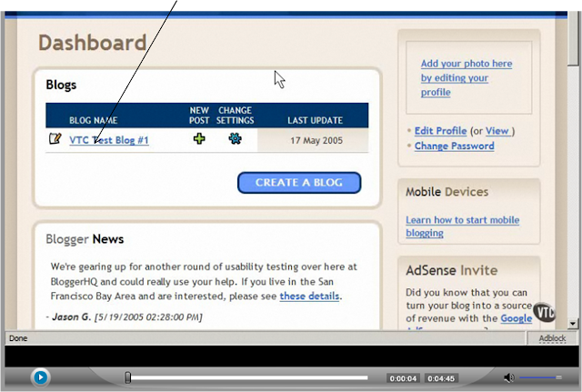Click the CREATE A BLOG button
Image resolution: width=582 pixels, height=392 pixels.
pos(299,183)
